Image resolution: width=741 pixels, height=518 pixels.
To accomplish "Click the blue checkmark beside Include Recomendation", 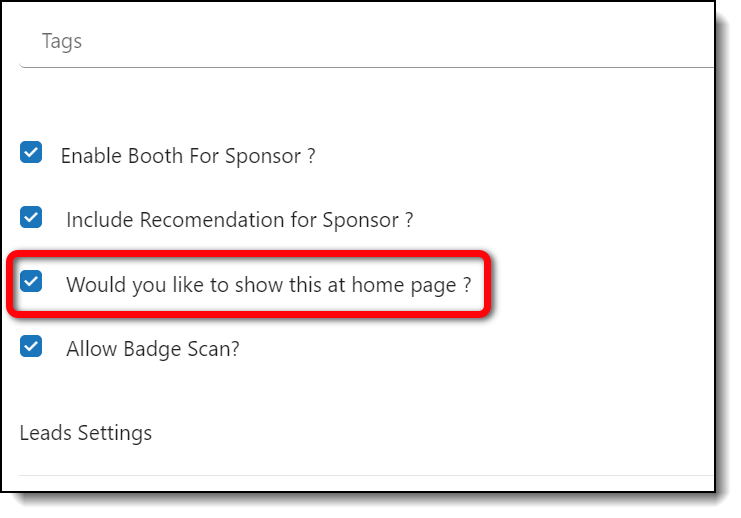I will click(x=31, y=217).
